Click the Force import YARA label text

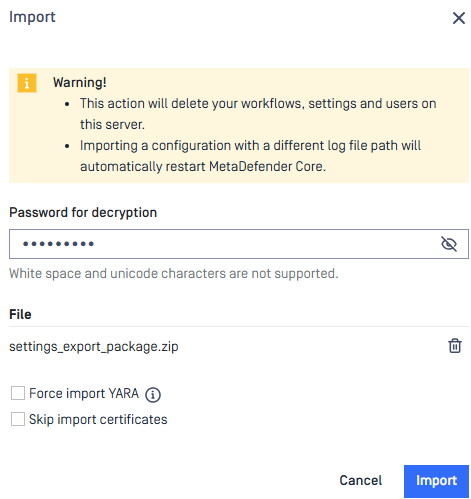[84, 393]
